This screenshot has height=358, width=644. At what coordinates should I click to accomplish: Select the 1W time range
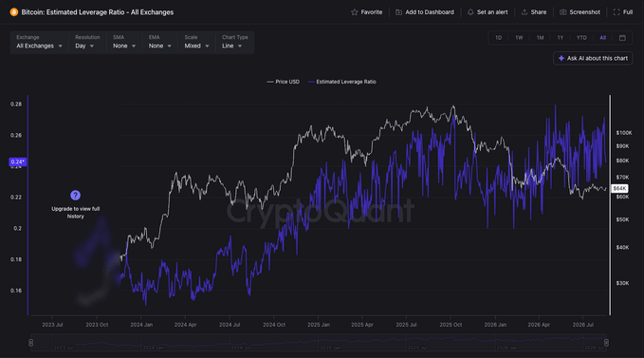pos(519,38)
